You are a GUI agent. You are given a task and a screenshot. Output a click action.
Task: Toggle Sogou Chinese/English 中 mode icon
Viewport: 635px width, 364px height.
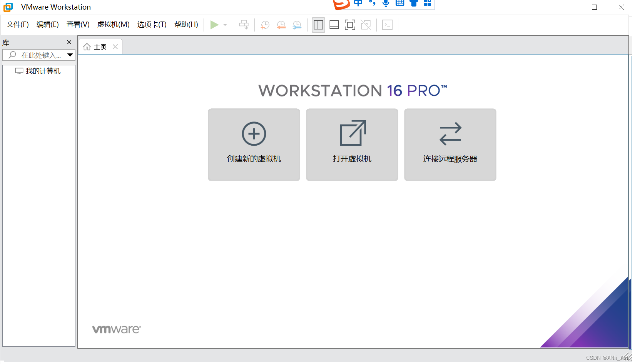coord(358,3)
